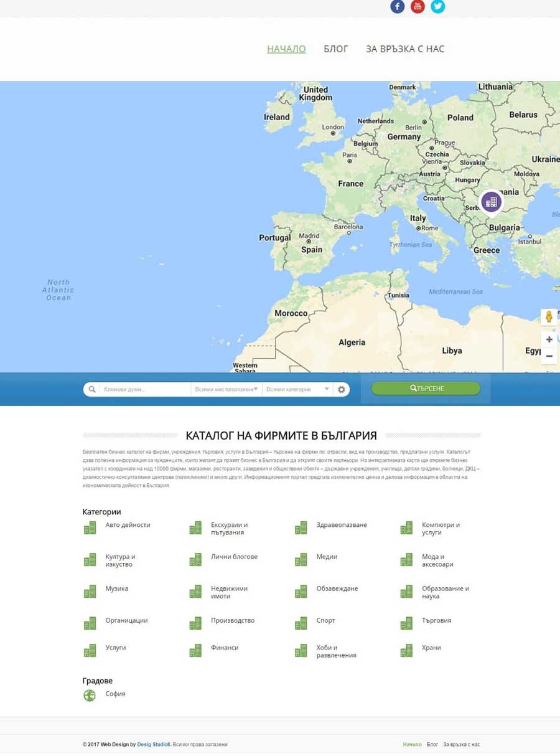
Task: Click За връзка с нас in footer
Action: pyautogui.click(x=462, y=744)
